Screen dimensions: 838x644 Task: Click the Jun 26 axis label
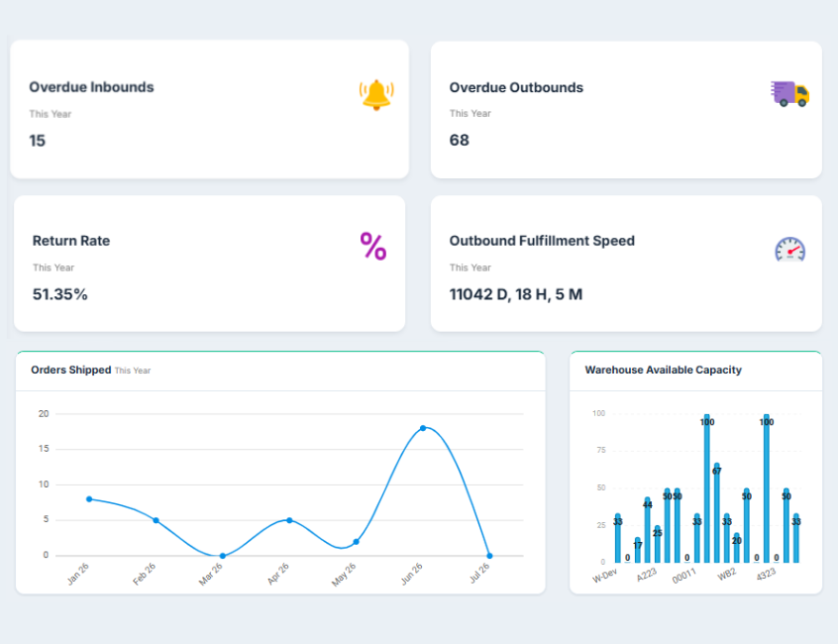(411, 574)
